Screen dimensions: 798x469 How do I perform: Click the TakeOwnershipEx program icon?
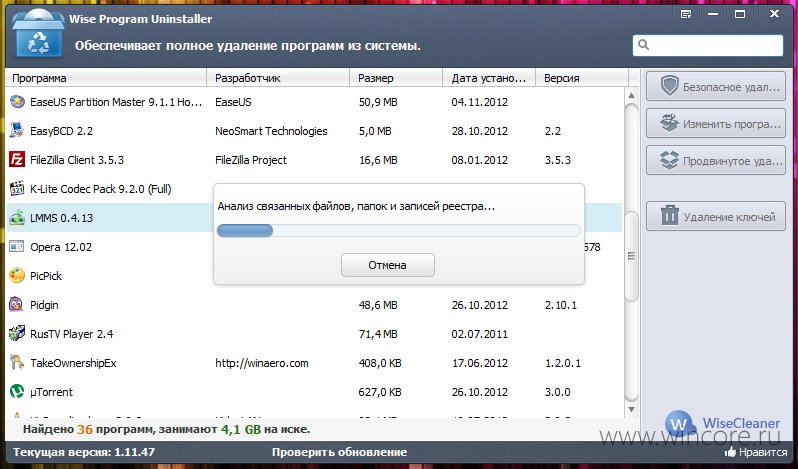coord(17,363)
